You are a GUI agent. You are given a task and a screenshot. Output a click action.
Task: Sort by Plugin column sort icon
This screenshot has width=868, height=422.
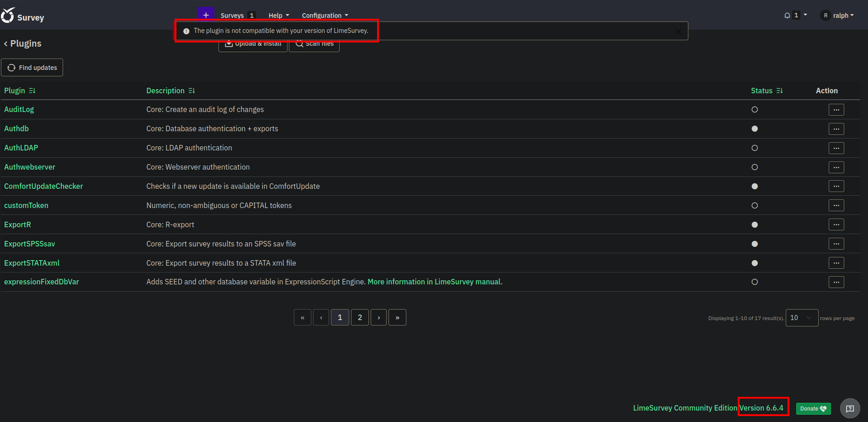pyautogui.click(x=32, y=91)
